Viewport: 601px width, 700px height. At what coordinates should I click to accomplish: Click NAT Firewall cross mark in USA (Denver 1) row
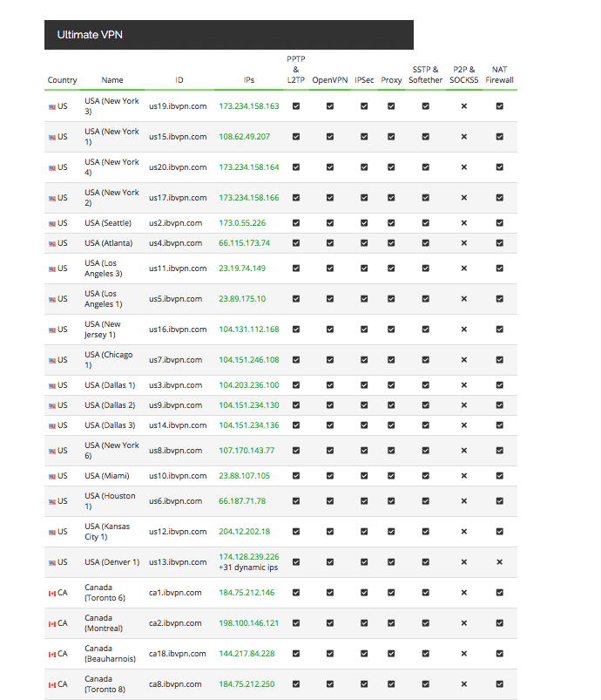click(500, 562)
